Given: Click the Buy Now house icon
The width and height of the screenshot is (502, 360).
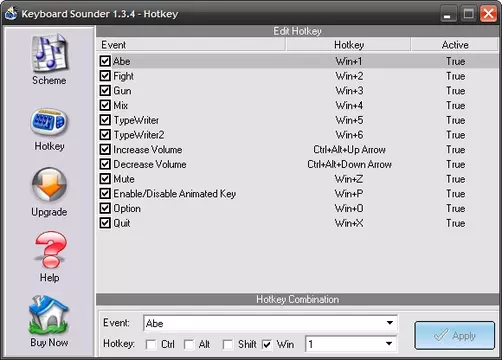Looking at the screenshot, I should pyautogui.click(x=49, y=315).
